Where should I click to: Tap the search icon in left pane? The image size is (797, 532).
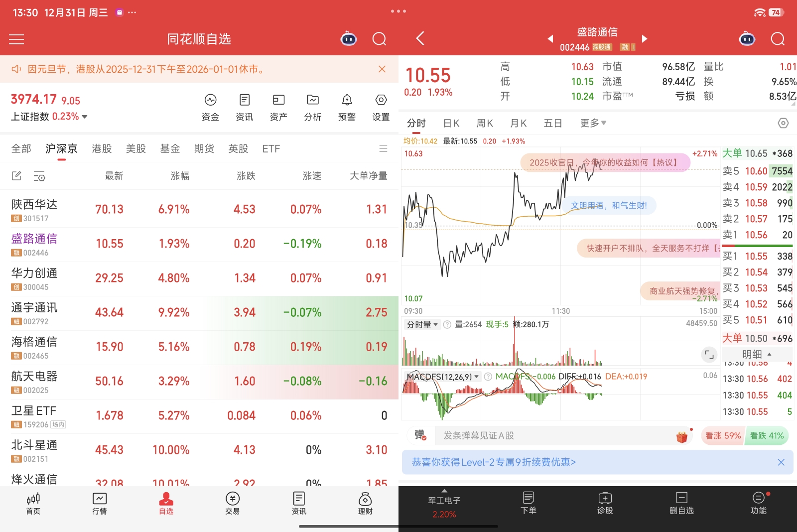tap(380, 39)
